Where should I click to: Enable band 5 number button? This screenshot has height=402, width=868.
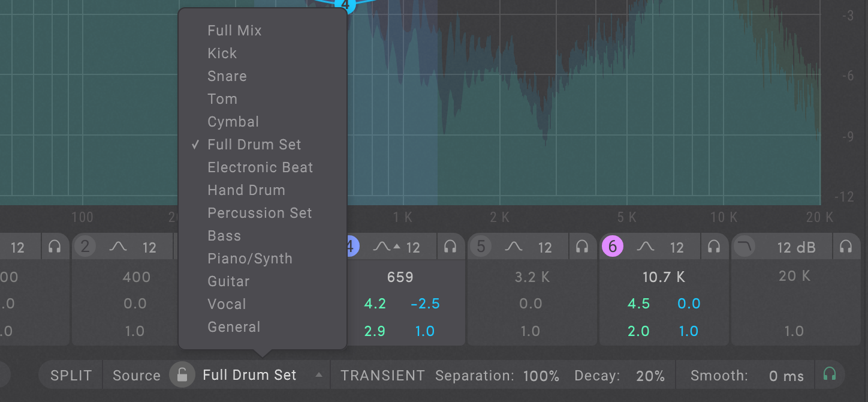point(481,247)
